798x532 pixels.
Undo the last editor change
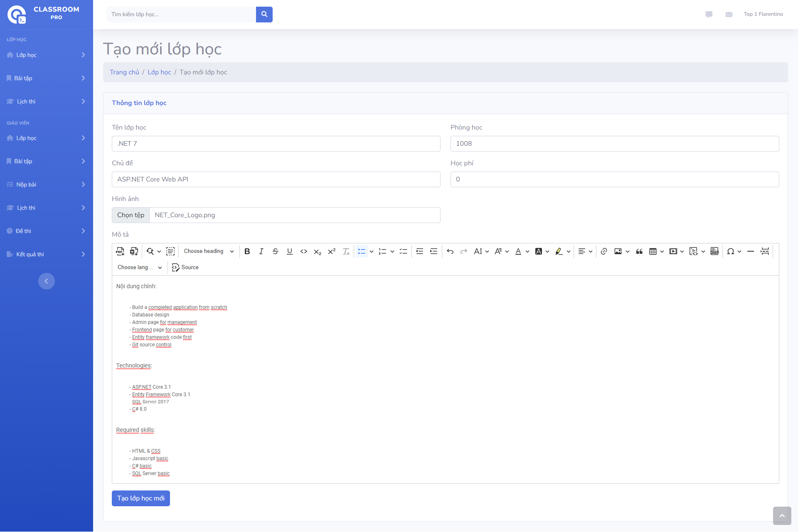click(x=450, y=251)
